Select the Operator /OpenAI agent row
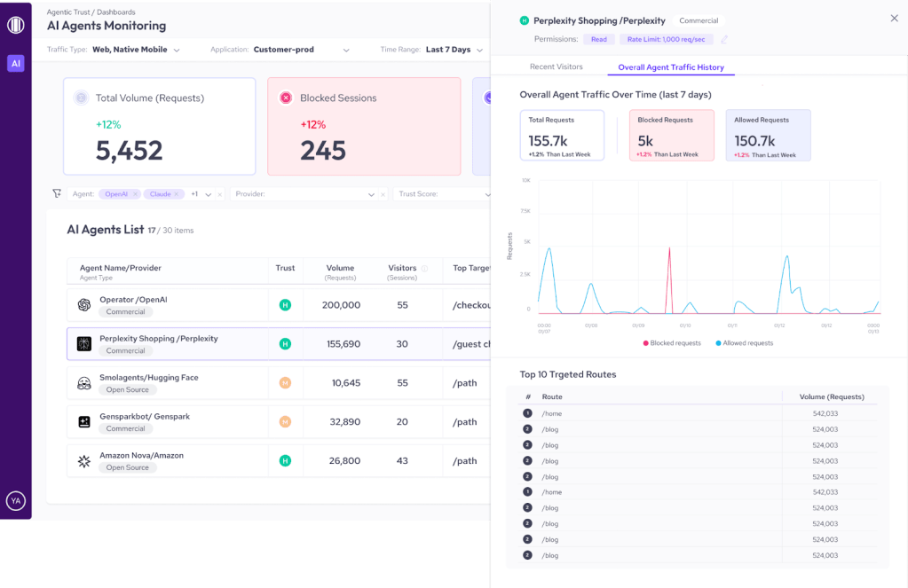Screen dimensions: 908x588 pos(169,305)
